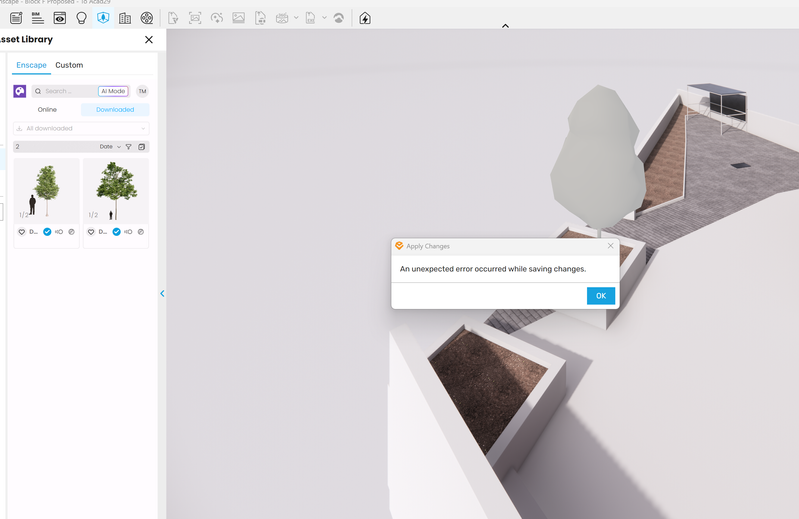Click the purple asset library logo icon

point(20,91)
